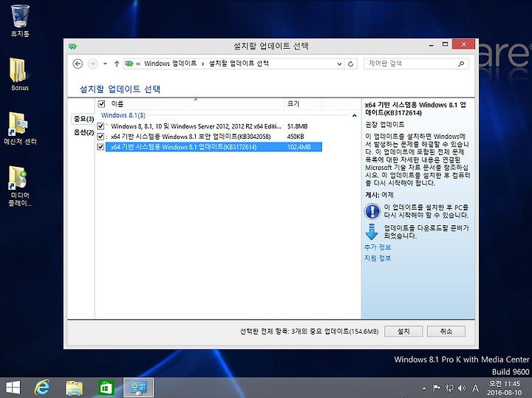Open the 추가 정보 link
The image size is (532, 398).
click(378, 247)
